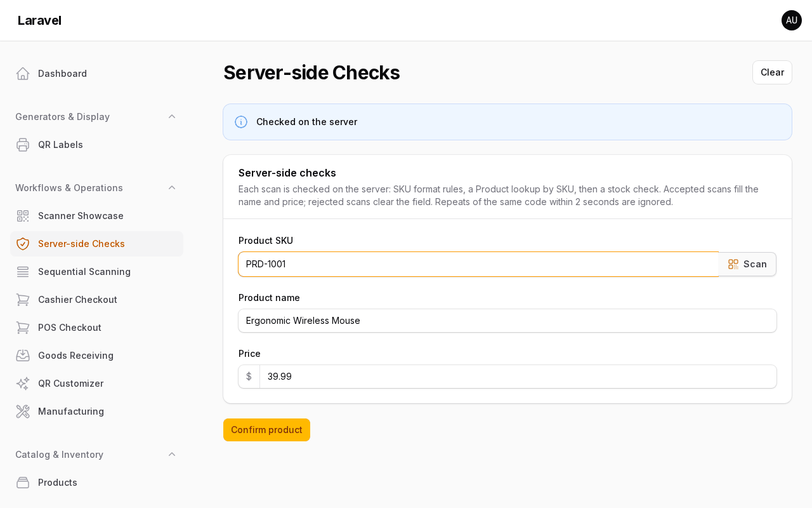Click the 'Server-side checks' card title
Screen dimensions: 812x508
point(287,173)
